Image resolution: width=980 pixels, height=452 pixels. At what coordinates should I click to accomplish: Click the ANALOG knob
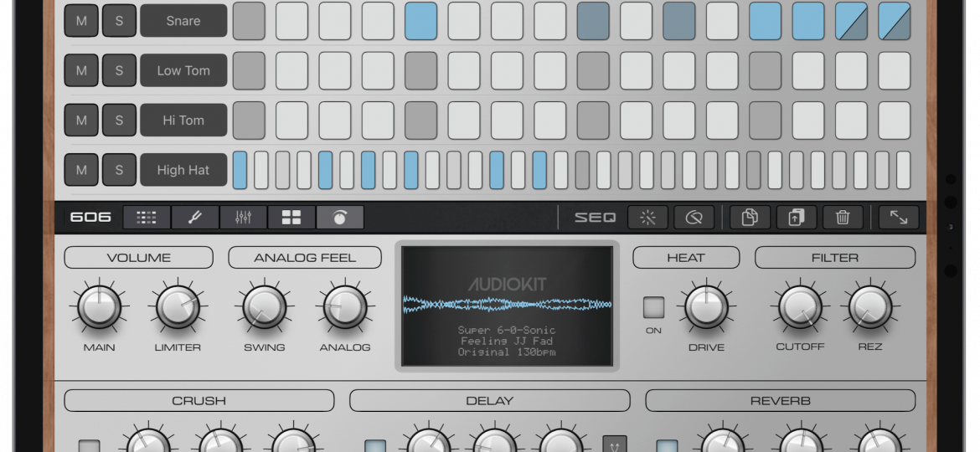[345, 307]
